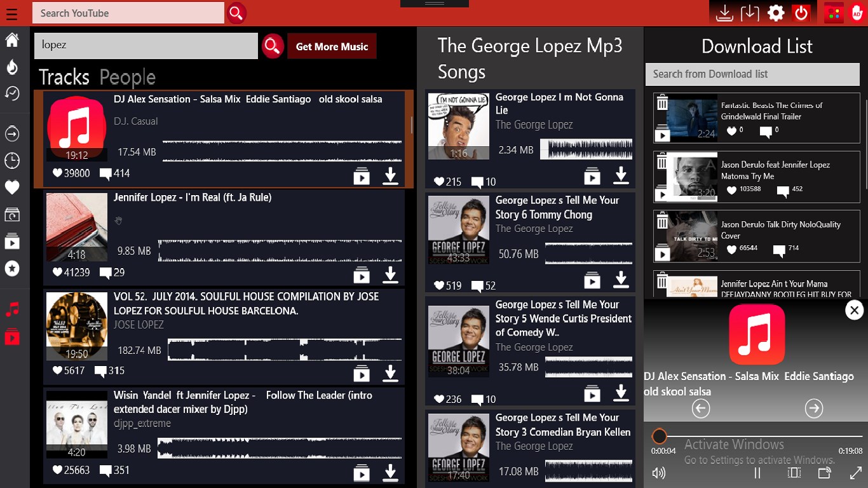Open favorites heart in sidebar
The width and height of the screenshot is (868, 488).
11,187
